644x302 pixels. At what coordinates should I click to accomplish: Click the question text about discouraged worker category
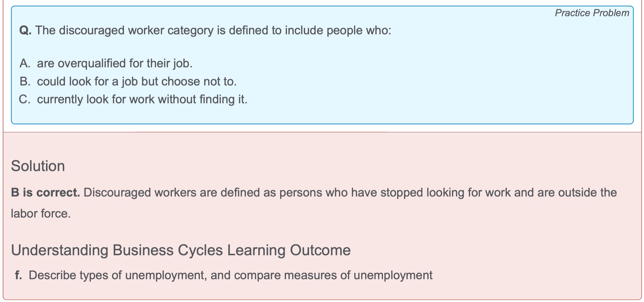(x=213, y=30)
